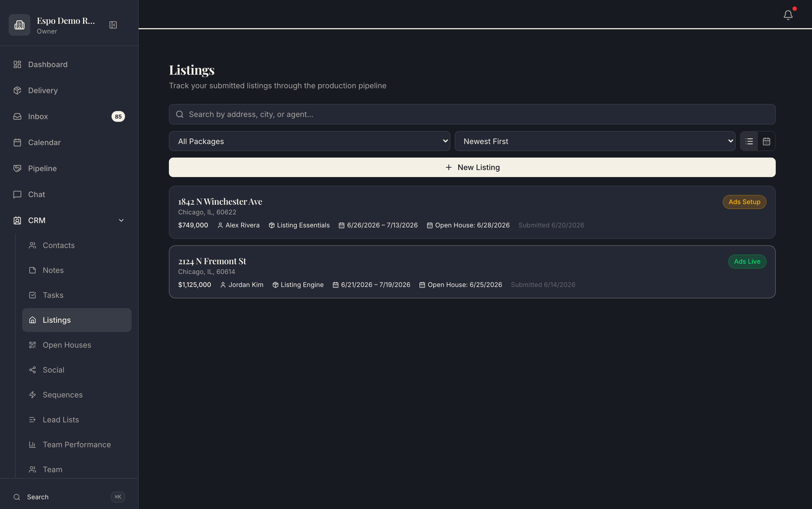Click date range 6/26/2026 – 7/13/2026
Screen dimensions: 812x509
point(382,225)
